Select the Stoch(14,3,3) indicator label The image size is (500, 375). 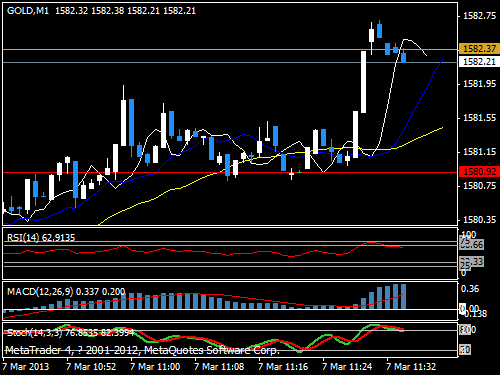click(70, 333)
